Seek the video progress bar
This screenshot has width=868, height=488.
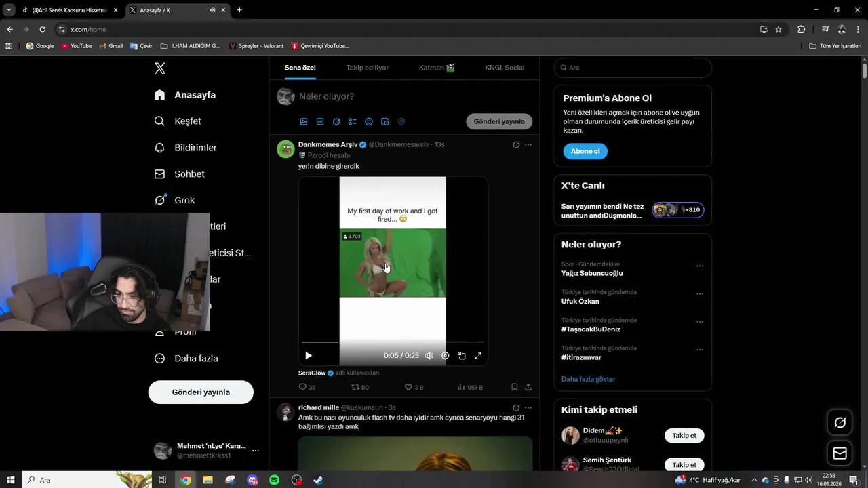393,342
